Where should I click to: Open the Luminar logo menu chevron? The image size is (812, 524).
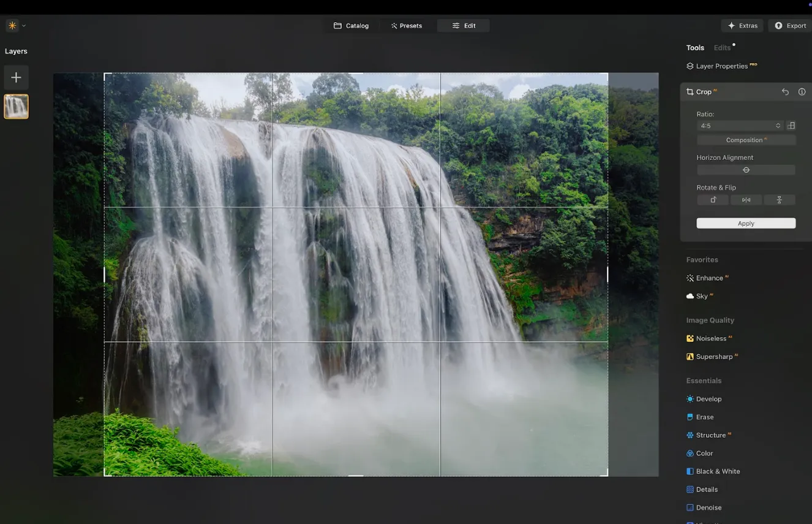[x=24, y=26]
